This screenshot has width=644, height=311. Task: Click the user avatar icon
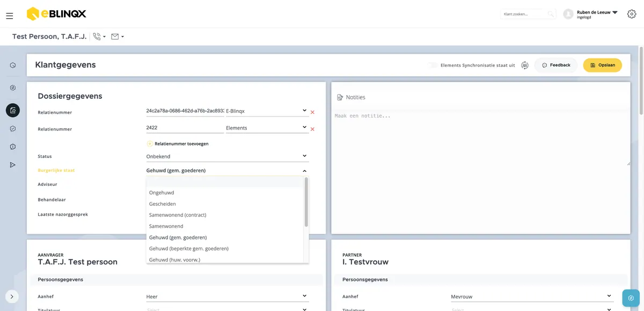(x=568, y=14)
